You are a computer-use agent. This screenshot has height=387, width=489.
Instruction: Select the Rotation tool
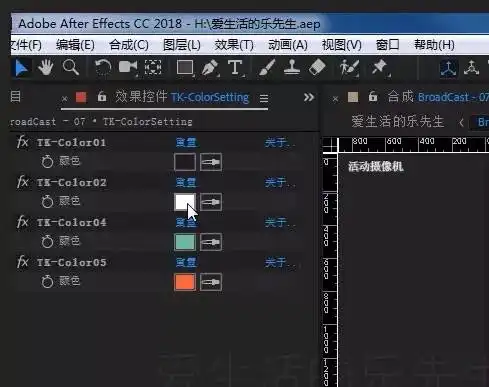103,68
